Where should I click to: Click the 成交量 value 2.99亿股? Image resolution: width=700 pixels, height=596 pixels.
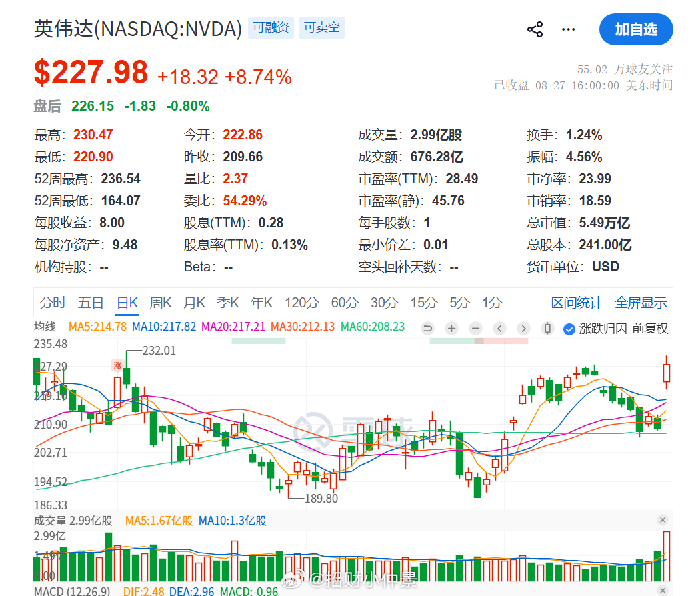[x=436, y=135]
